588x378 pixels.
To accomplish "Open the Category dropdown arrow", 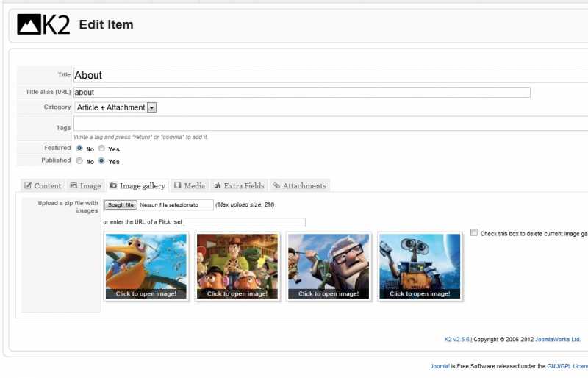I will click(x=151, y=107).
